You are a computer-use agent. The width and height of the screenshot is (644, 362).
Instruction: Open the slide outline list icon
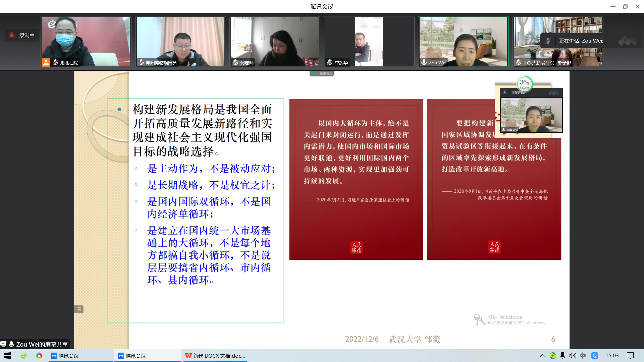pyautogui.click(x=79, y=309)
